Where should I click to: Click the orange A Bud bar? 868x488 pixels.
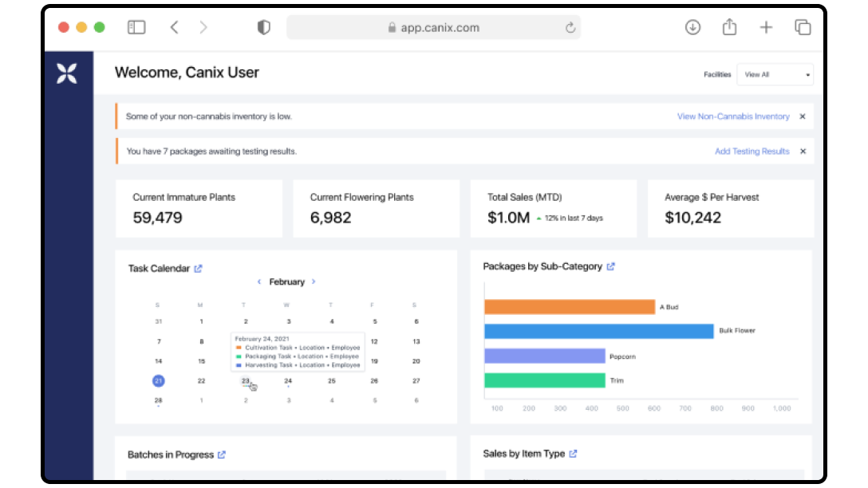(x=570, y=306)
